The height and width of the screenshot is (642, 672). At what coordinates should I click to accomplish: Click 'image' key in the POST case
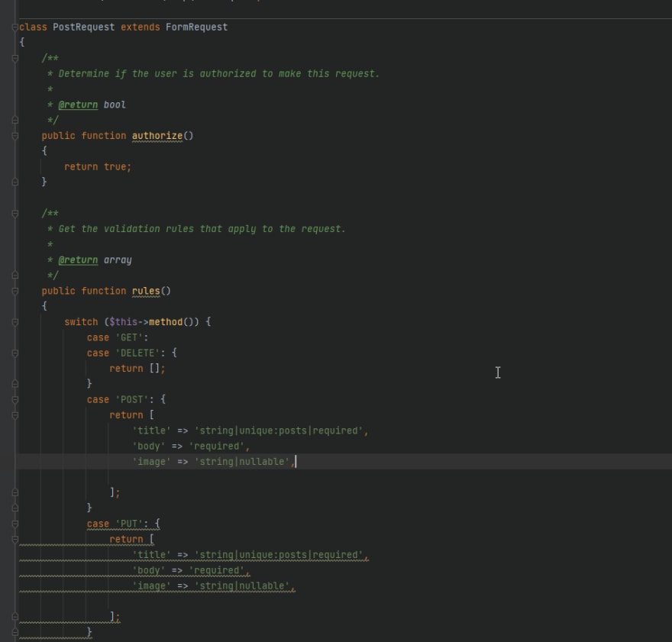[x=151, y=462]
